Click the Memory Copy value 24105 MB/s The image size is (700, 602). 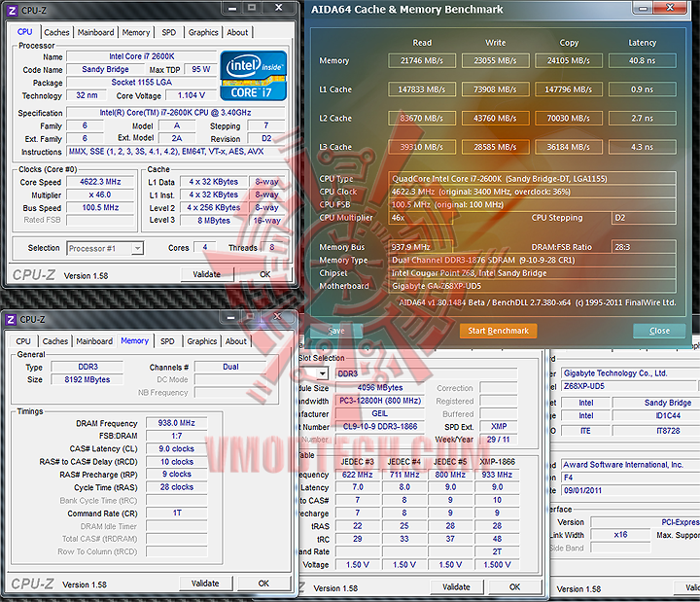(x=569, y=60)
